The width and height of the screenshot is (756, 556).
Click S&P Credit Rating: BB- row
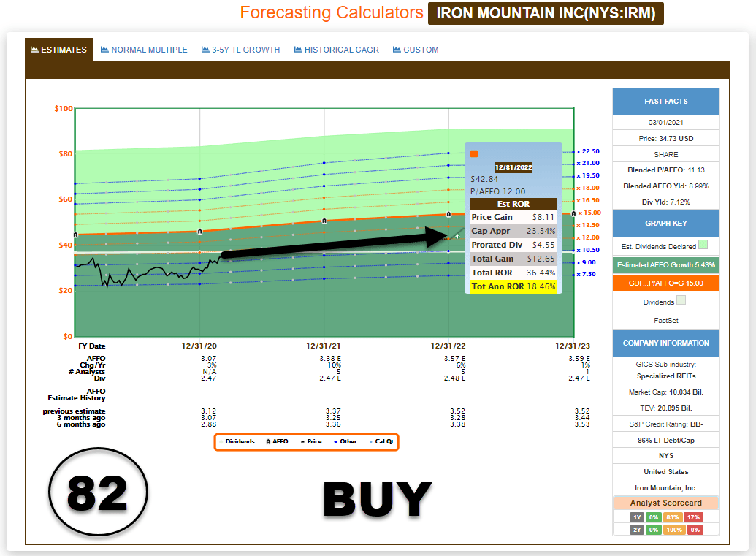(666, 424)
